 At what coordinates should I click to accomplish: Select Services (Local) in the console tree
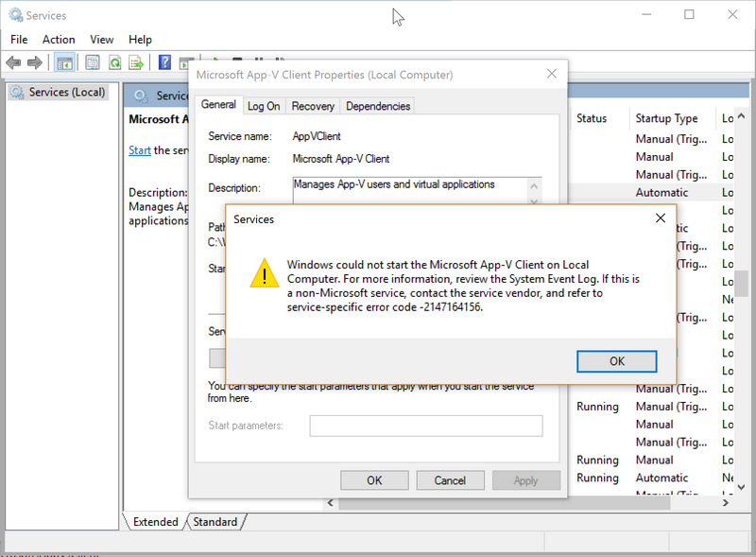click(x=61, y=93)
